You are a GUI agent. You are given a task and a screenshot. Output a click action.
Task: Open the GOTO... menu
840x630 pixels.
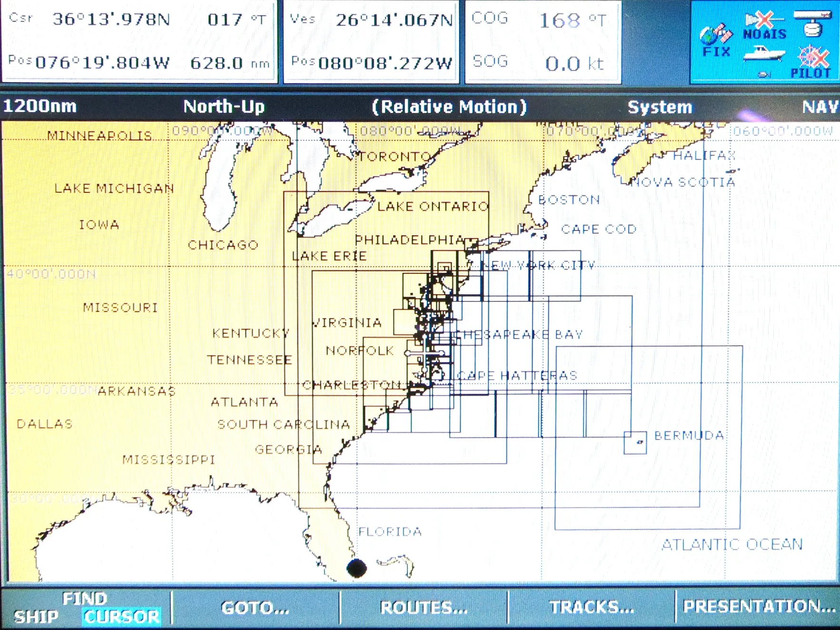click(x=256, y=608)
